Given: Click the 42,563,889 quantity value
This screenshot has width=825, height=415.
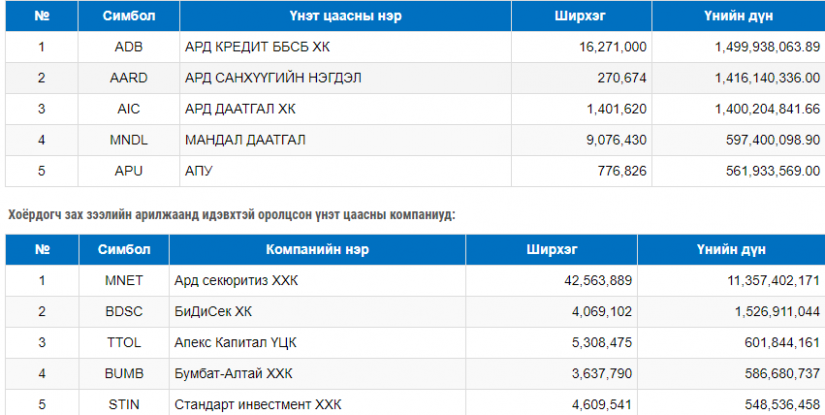Looking at the screenshot, I should click(x=596, y=280).
